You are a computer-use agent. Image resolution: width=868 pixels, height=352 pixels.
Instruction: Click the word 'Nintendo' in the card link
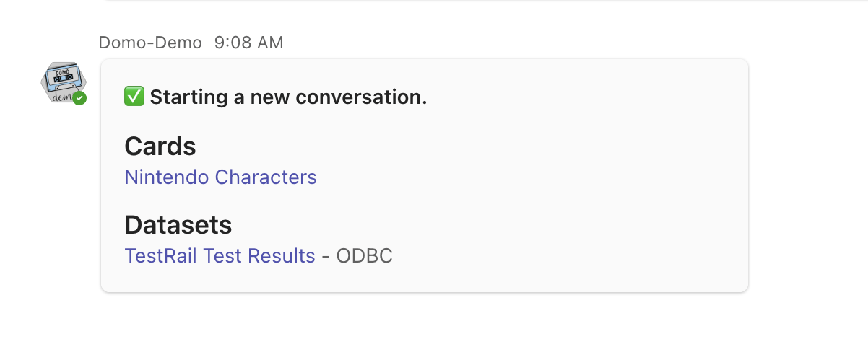click(167, 177)
